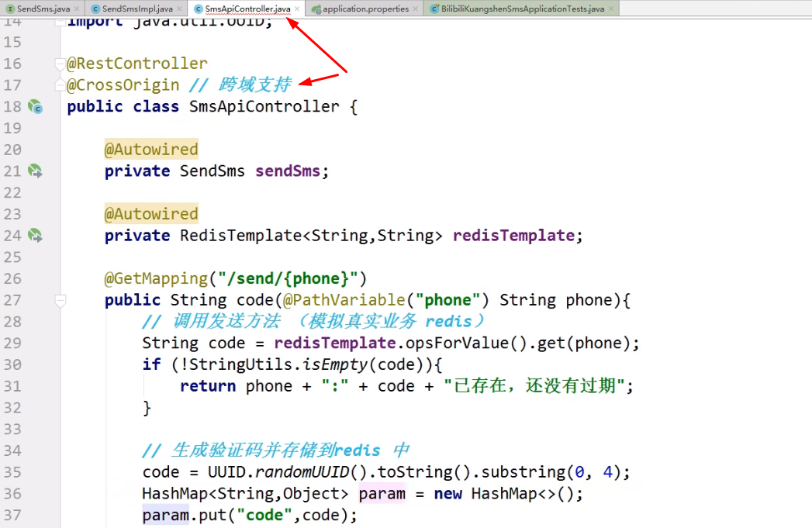Click the @CrossOrigin annotation

click(x=123, y=85)
